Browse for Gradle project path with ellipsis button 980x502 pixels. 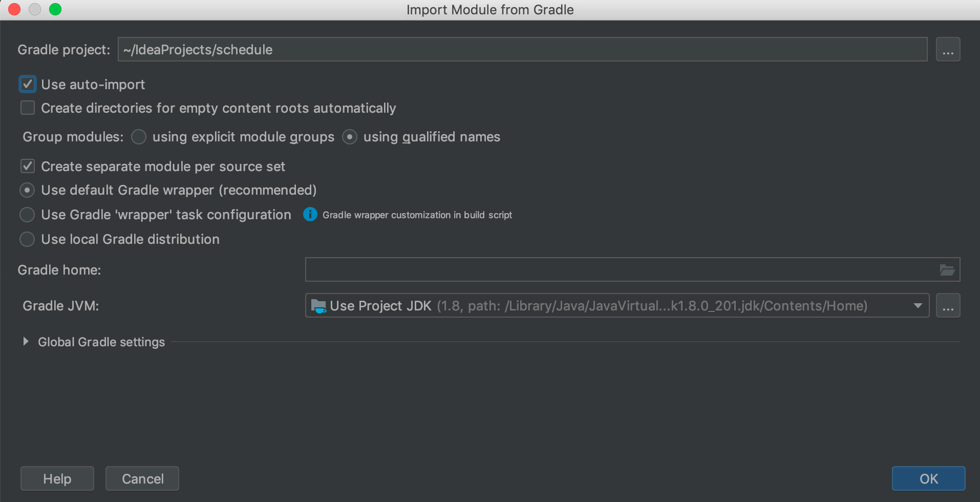pos(948,50)
